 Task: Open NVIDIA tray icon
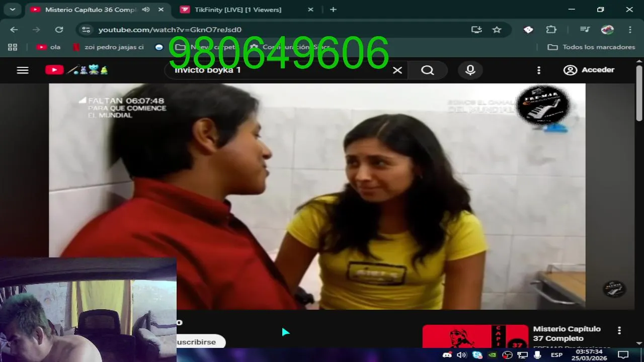pyautogui.click(x=493, y=355)
